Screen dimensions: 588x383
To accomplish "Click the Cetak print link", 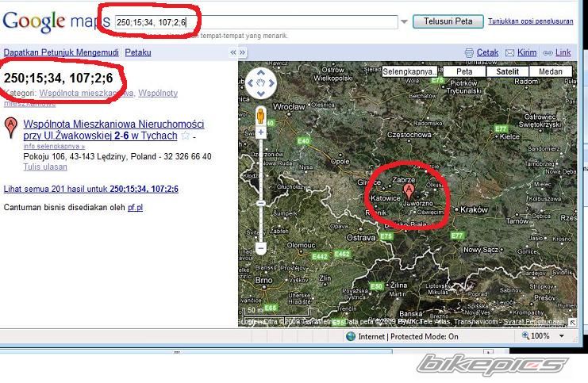I will click(x=486, y=52).
